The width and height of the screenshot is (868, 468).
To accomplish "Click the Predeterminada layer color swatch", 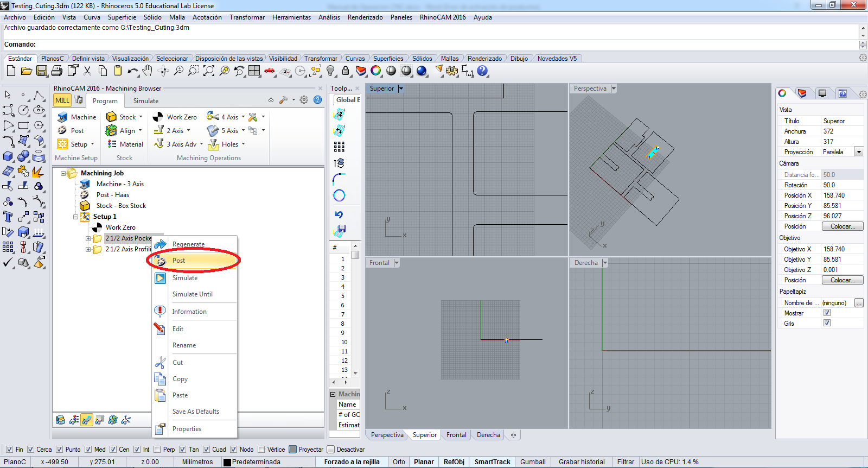I will 227,462.
